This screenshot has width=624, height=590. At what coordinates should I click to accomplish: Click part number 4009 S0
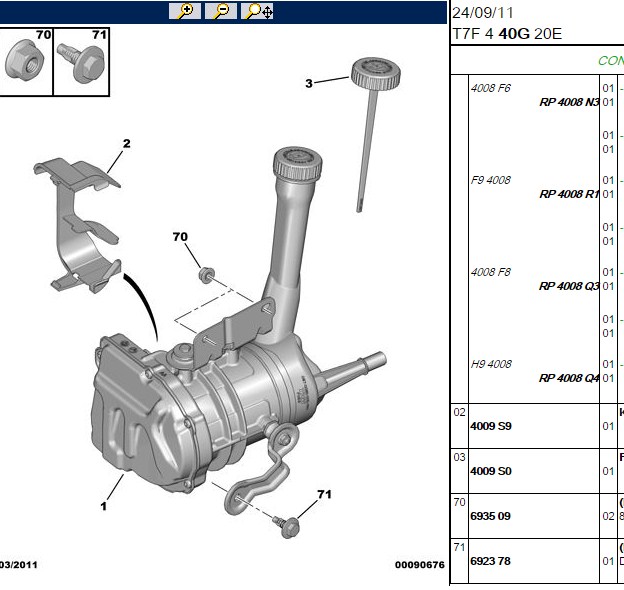point(491,471)
